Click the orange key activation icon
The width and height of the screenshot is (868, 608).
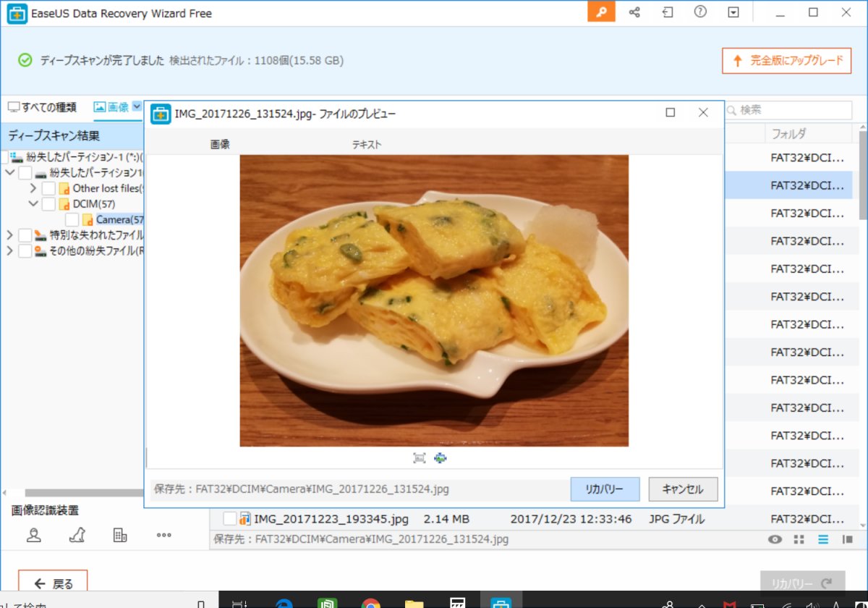[600, 12]
